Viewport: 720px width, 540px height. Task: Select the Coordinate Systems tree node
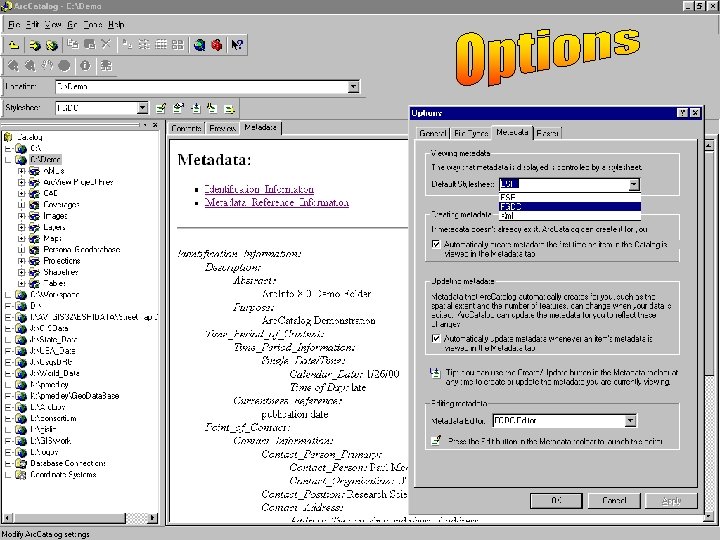[63, 475]
